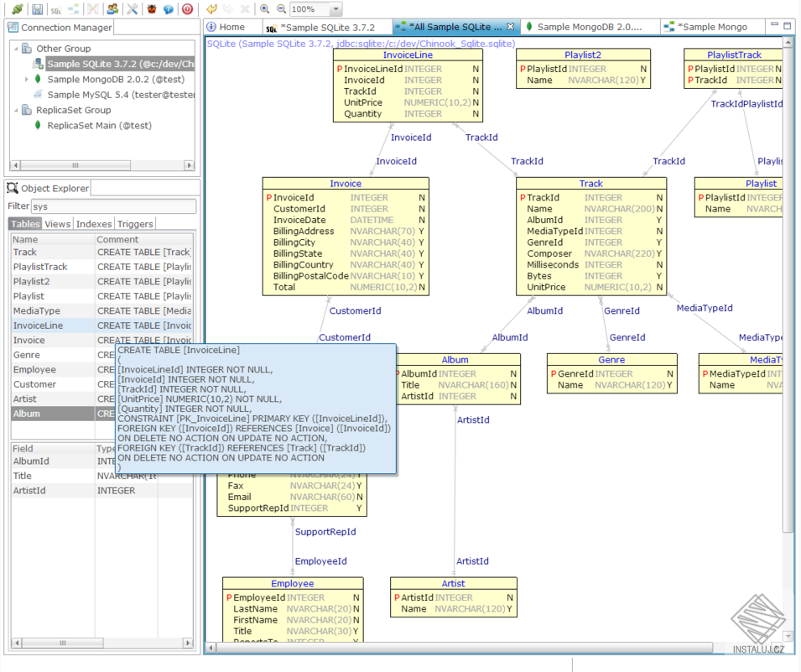Collapse the ReplicaSet Group tree node
This screenshot has height=672, width=801.
pyautogui.click(x=16, y=111)
